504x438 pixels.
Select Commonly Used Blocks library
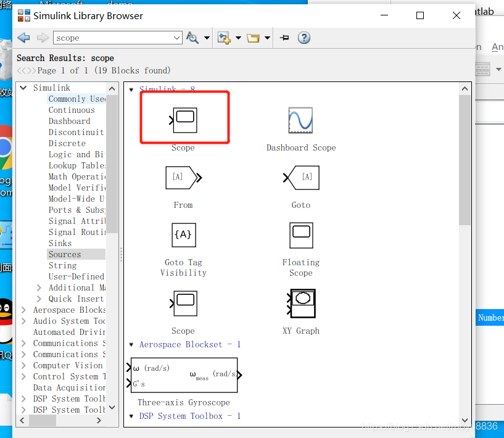click(x=77, y=99)
